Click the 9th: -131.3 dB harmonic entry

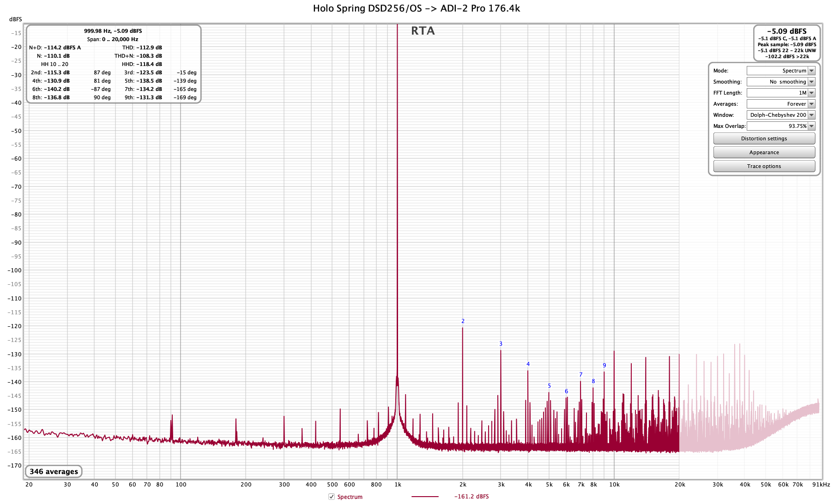(143, 97)
